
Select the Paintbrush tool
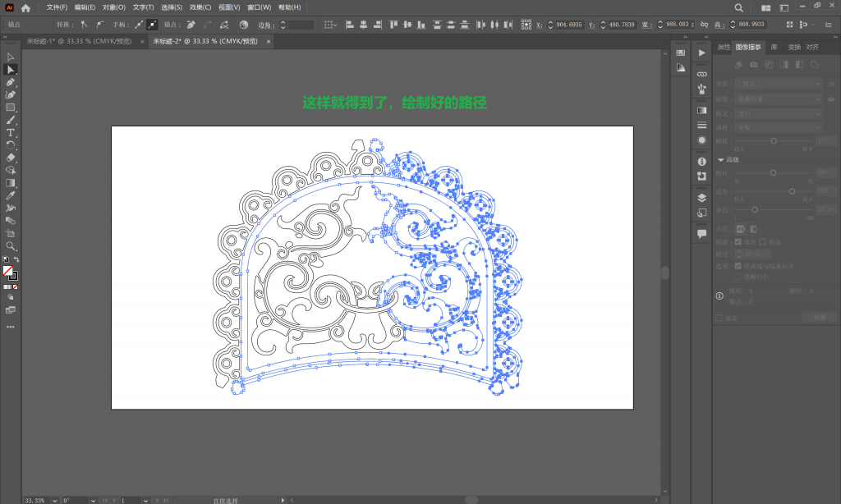tap(10, 120)
